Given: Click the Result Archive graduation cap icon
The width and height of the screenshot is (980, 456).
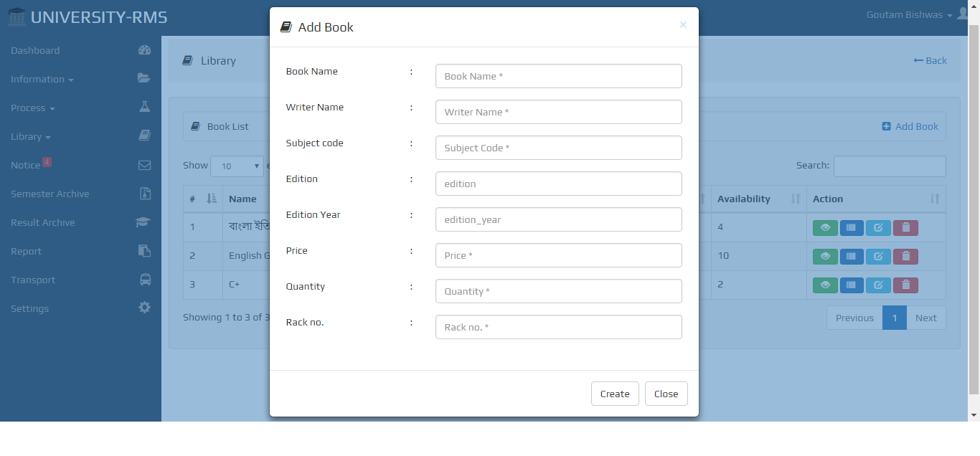Looking at the screenshot, I should tap(143, 222).
